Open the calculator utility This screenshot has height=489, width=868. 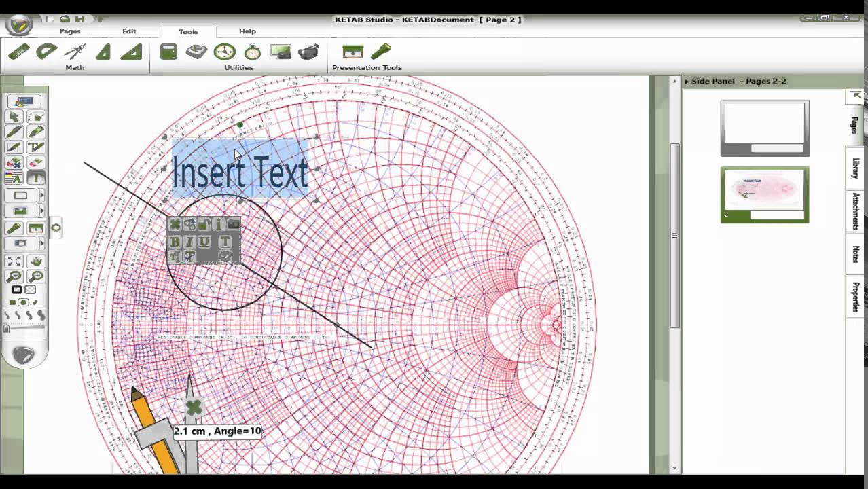tap(168, 52)
